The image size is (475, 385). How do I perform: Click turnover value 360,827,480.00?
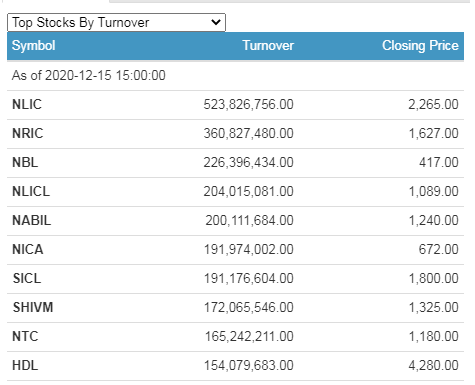click(x=249, y=133)
